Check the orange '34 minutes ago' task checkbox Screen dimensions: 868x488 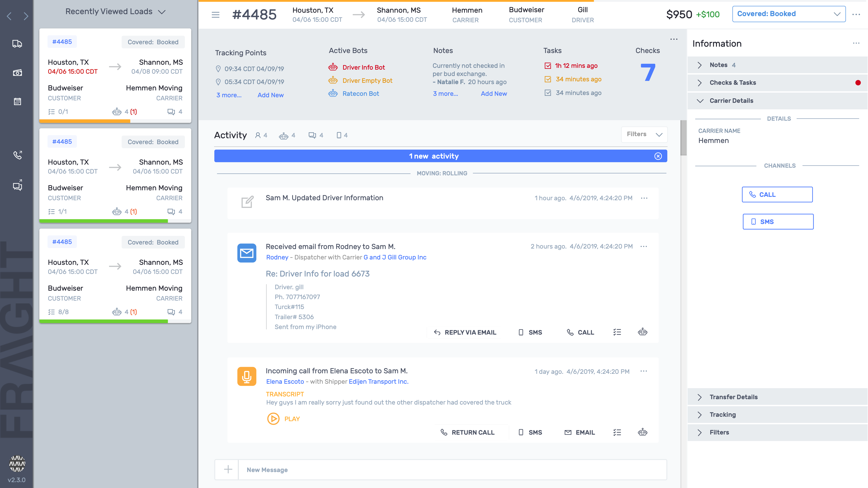click(x=548, y=79)
